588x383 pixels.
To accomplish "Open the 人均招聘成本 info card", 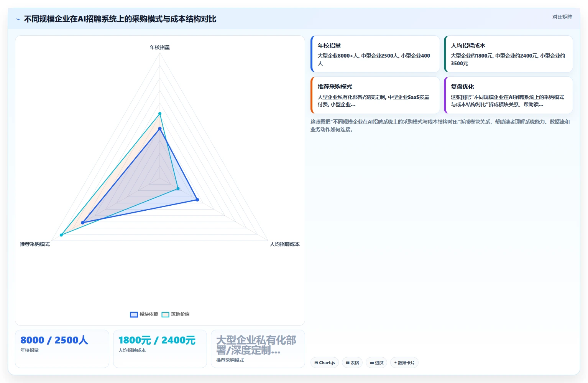I will (508, 54).
